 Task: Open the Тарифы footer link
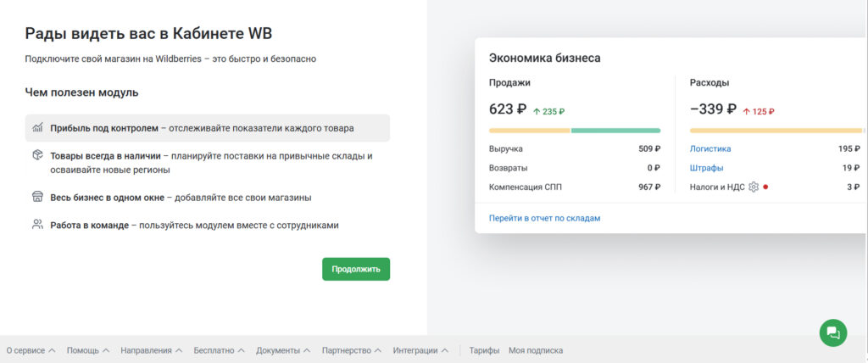tap(484, 351)
